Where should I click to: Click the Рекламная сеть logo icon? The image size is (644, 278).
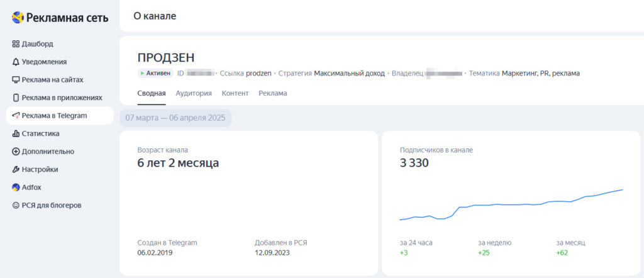tap(18, 17)
